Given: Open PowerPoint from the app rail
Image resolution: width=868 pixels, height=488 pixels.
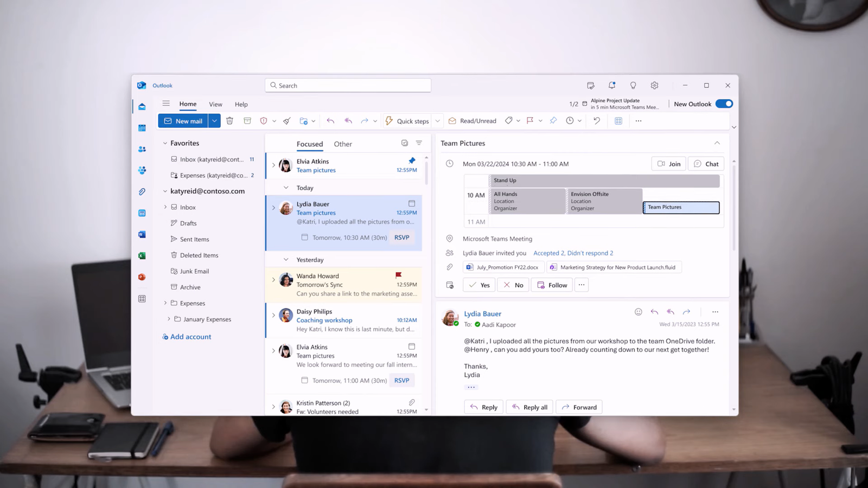Looking at the screenshot, I should (142, 277).
